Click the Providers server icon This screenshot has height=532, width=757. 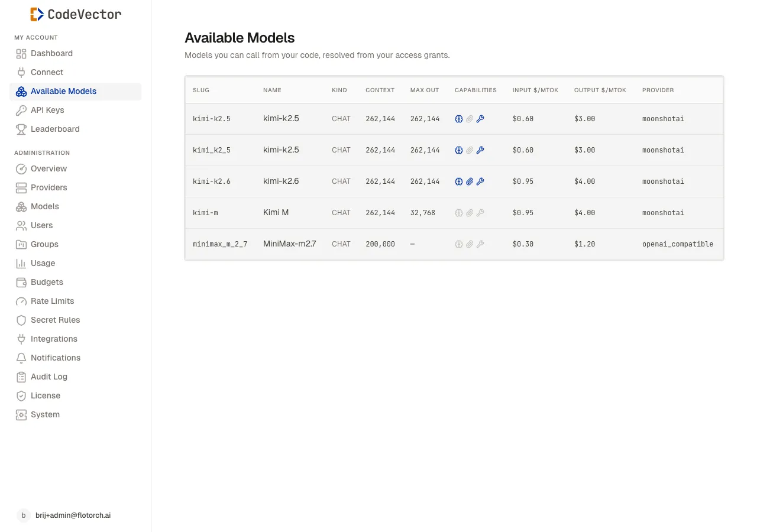click(21, 188)
